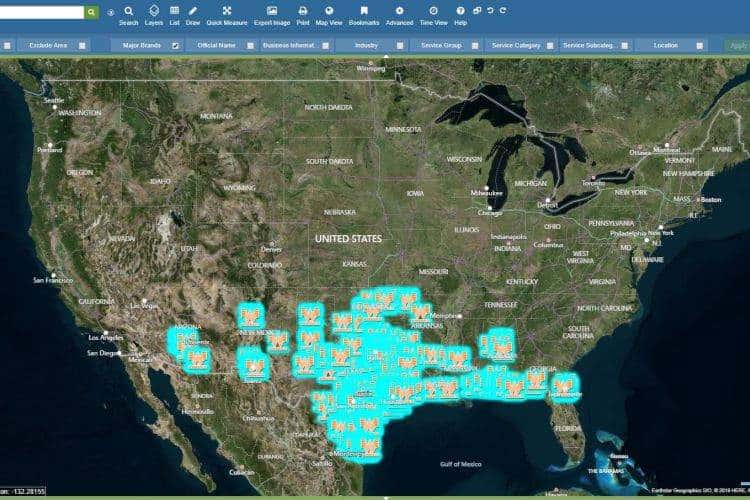Screen dimensions: 750x500
Task: Open the Industry filter list
Action: click(371, 45)
